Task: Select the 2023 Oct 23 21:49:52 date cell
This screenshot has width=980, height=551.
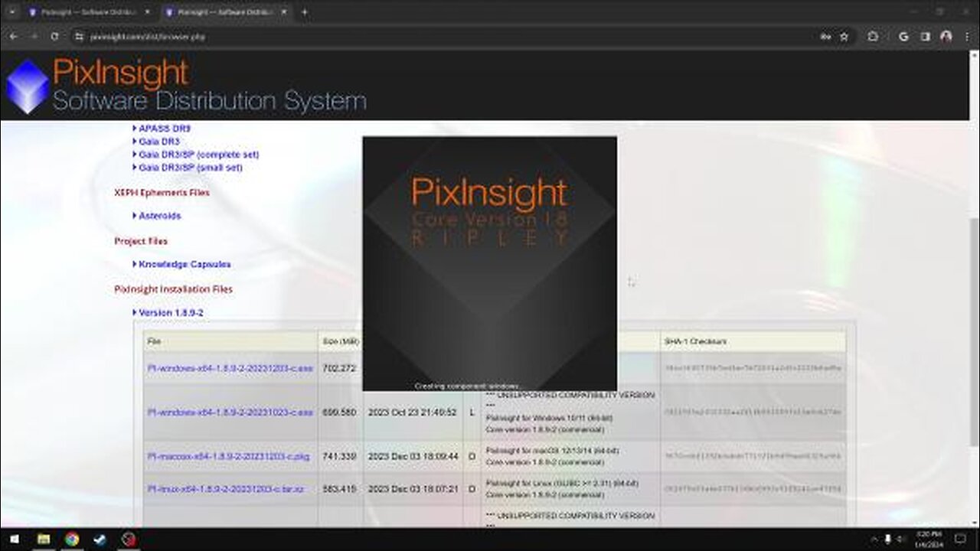Action: (413, 412)
